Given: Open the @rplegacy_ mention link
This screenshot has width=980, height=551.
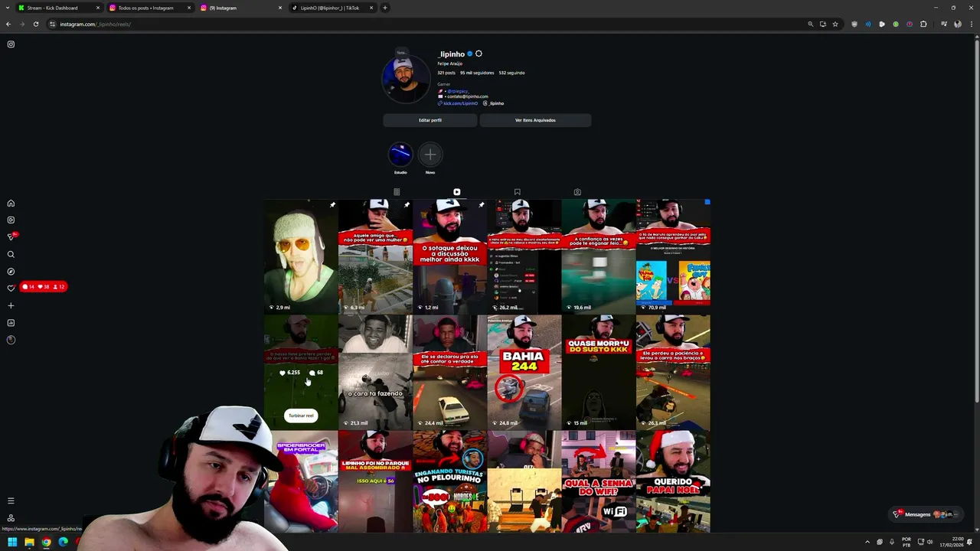Looking at the screenshot, I should coord(458,91).
